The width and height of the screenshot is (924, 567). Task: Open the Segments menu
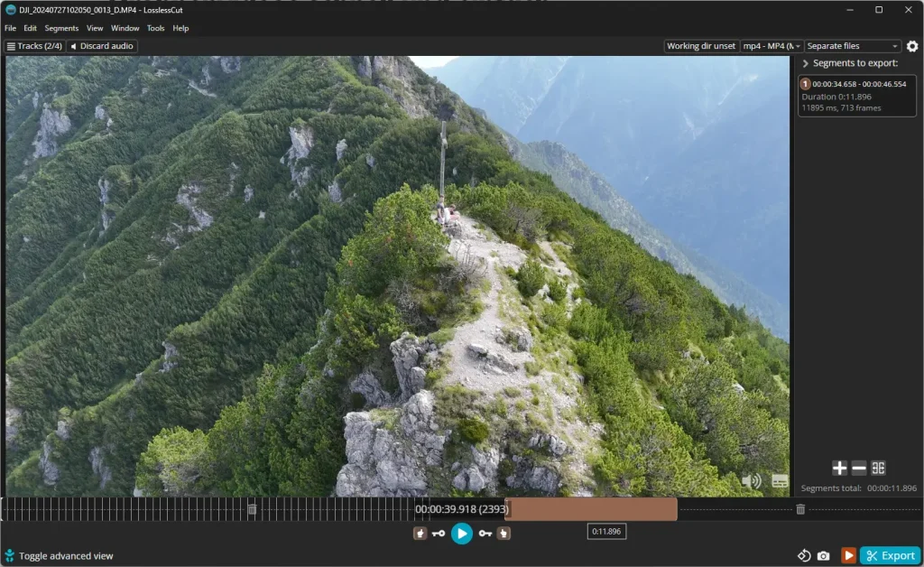(x=61, y=28)
